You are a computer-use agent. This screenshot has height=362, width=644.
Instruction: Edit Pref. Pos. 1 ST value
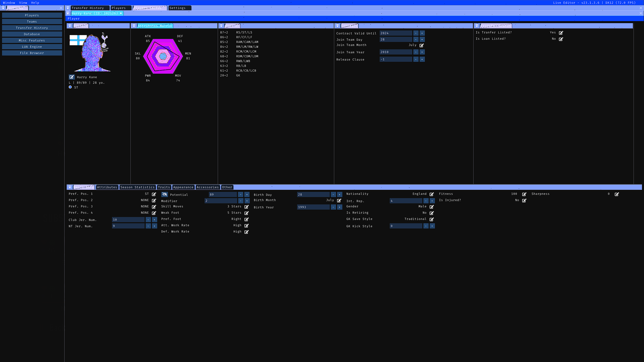click(x=154, y=194)
